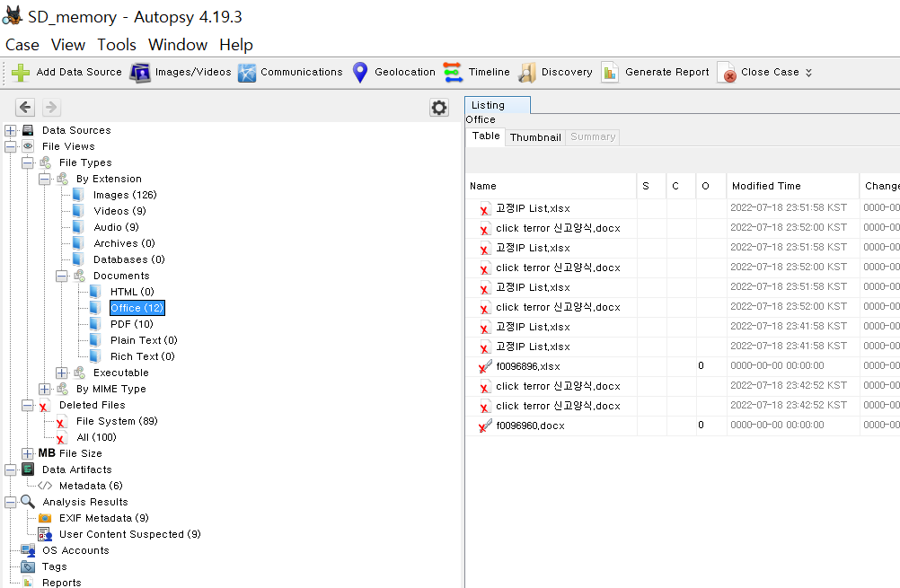Click the carved file icon of f0096896.xlsx

point(485,366)
